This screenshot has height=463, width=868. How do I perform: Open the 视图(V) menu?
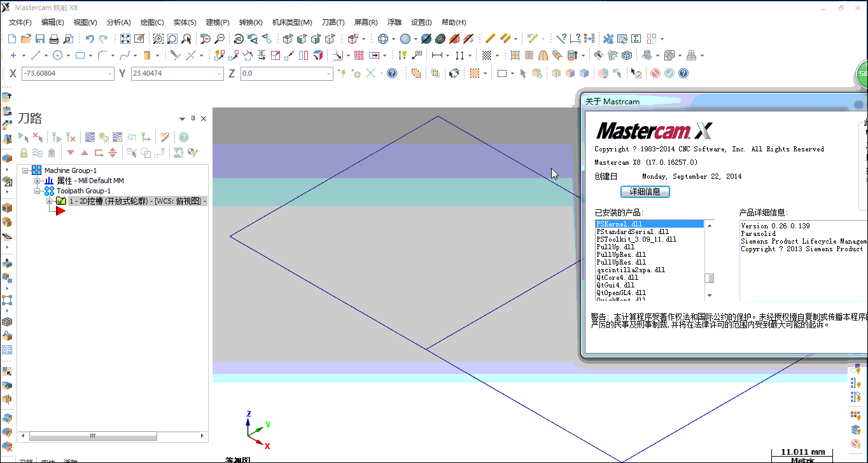point(85,22)
